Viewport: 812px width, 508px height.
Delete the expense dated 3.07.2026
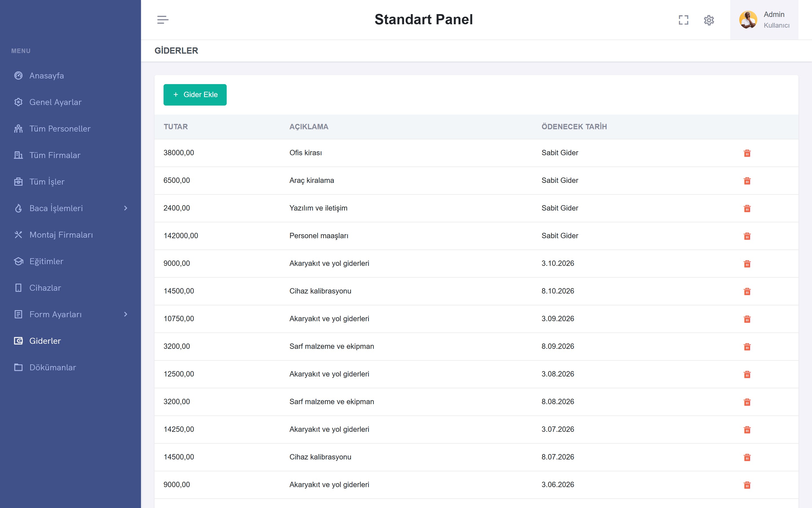pos(747,430)
